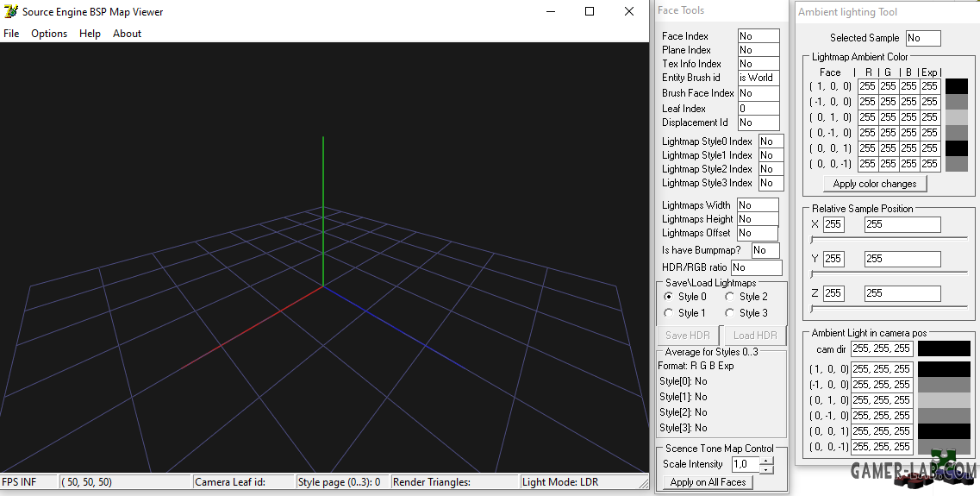This screenshot has height=496, width=980.
Task: Open the Help menu
Action: 90,33
